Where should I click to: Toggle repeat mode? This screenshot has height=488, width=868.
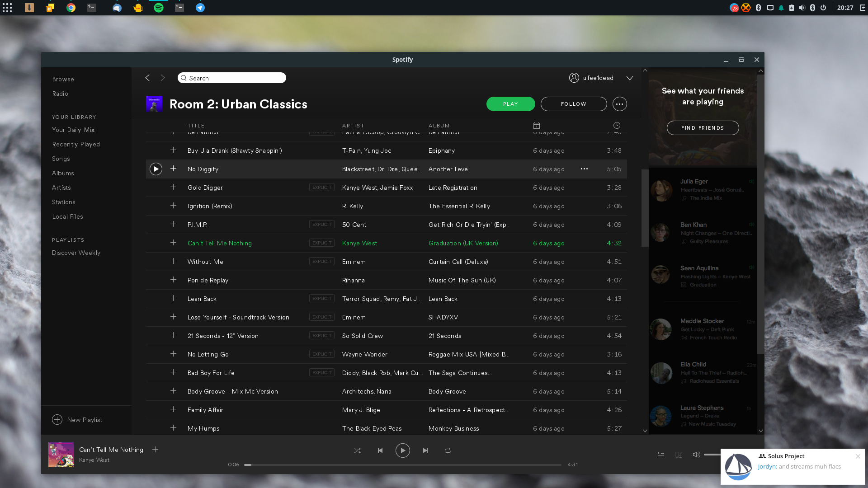pyautogui.click(x=448, y=450)
